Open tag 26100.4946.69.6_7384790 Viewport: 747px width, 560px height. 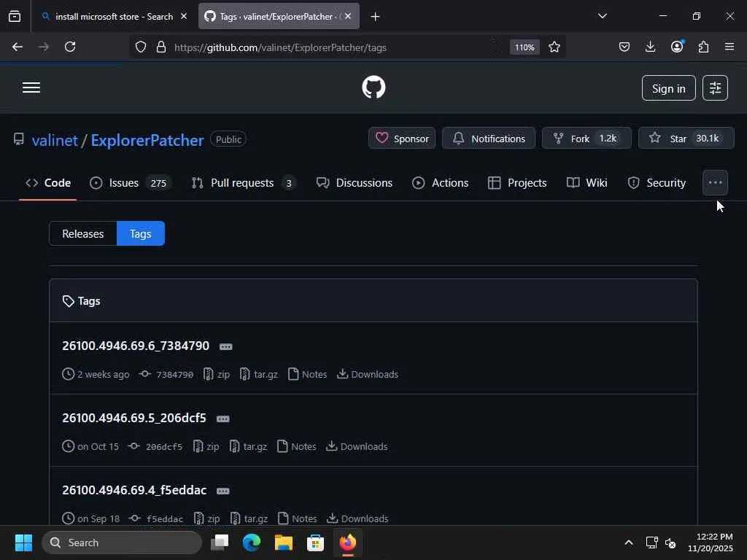pos(136,346)
